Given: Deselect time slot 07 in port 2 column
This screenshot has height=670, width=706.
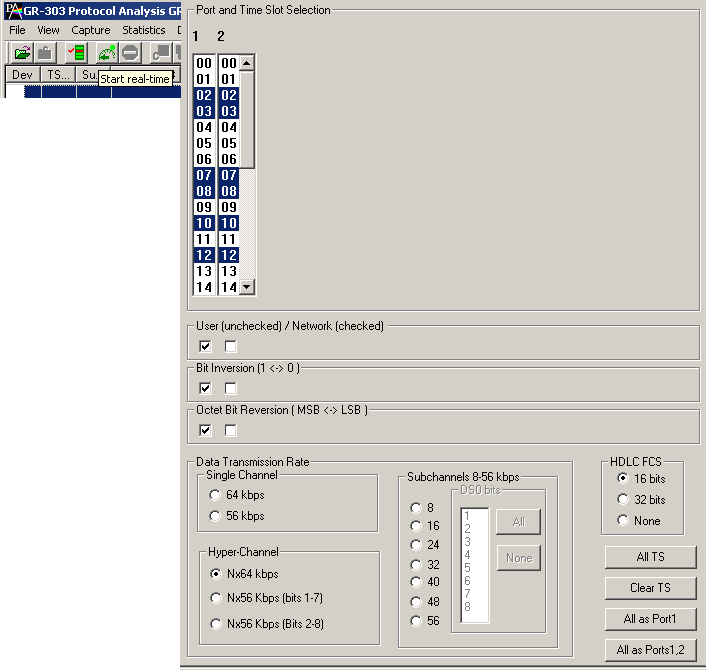Looking at the screenshot, I should (x=229, y=175).
